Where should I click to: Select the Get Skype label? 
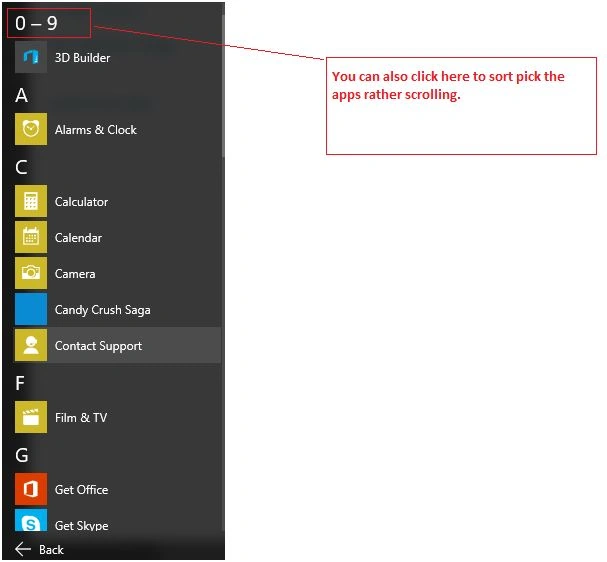(81, 525)
